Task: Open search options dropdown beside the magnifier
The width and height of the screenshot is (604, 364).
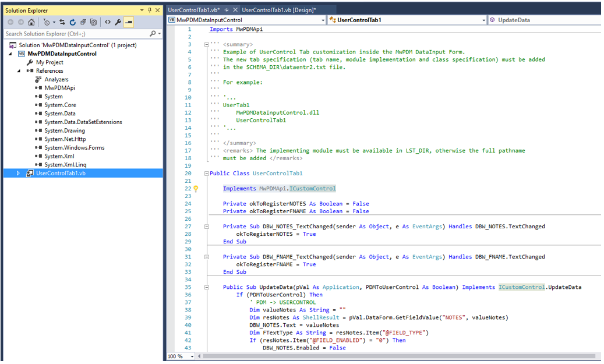Action: (160, 34)
